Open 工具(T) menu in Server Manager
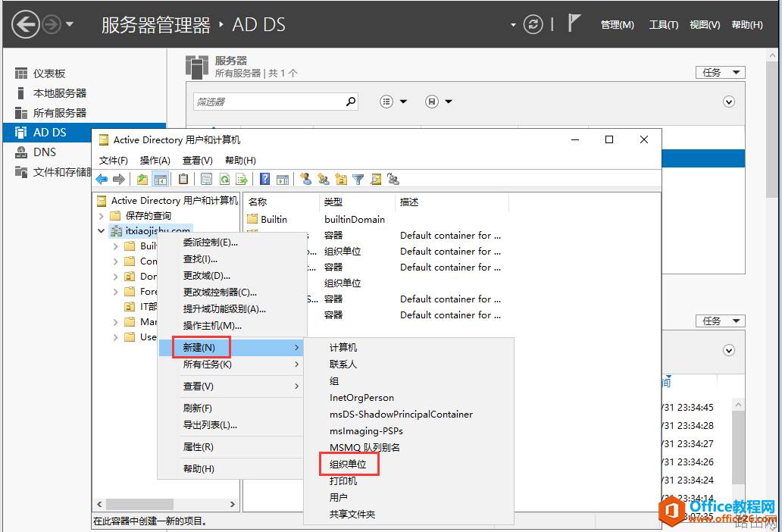Screen dimensions: 782x532 click(663, 25)
